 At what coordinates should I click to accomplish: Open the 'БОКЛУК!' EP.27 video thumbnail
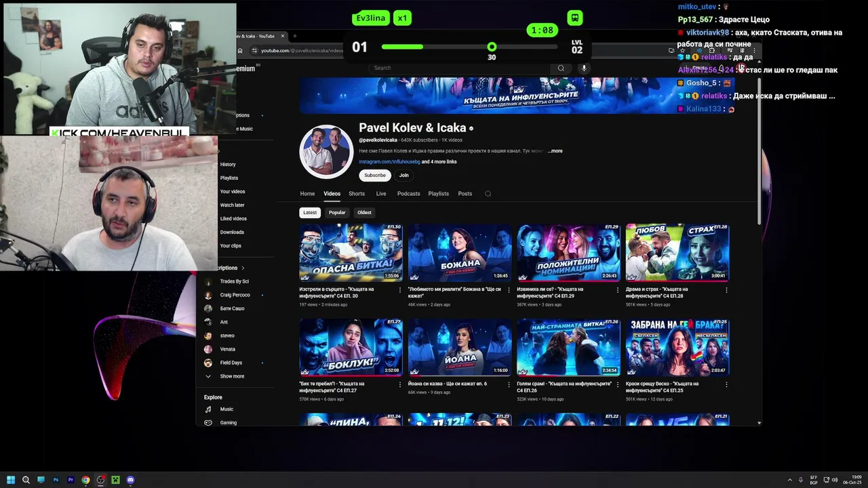pyautogui.click(x=351, y=347)
